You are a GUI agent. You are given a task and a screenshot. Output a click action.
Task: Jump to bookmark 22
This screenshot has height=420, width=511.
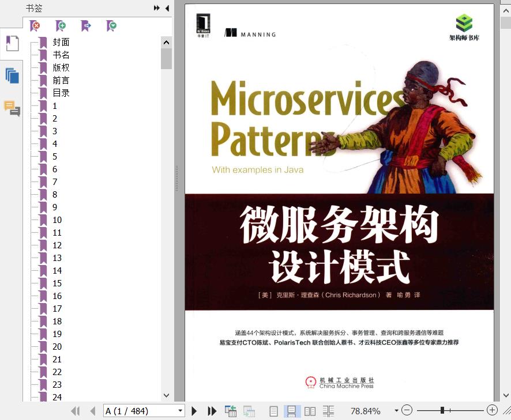(57, 372)
